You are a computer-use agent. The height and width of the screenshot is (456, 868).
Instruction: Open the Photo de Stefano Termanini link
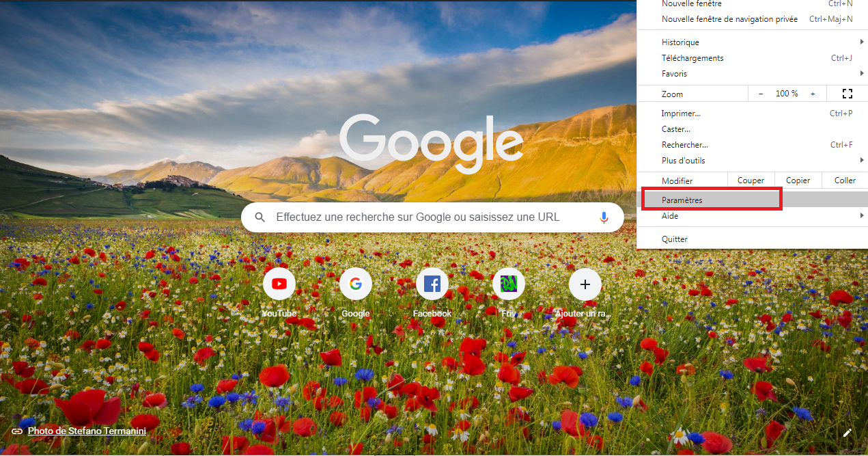click(x=87, y=431)
